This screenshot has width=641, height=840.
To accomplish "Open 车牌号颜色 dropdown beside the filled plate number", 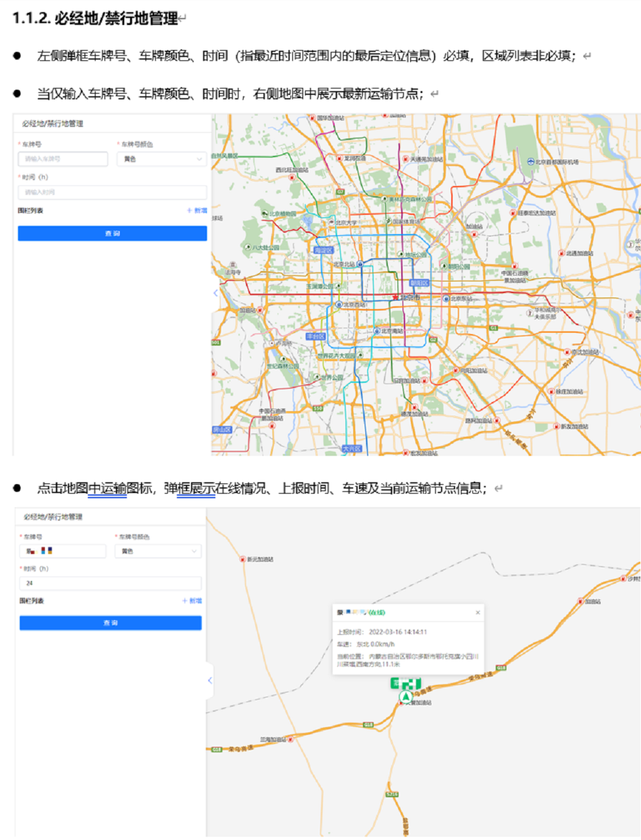I will (158, 551).
